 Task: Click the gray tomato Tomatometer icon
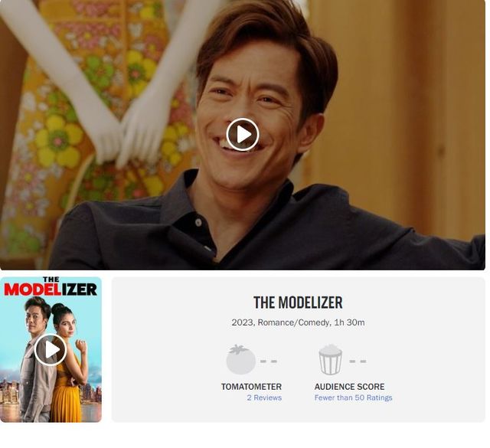[x=240, y=360]
